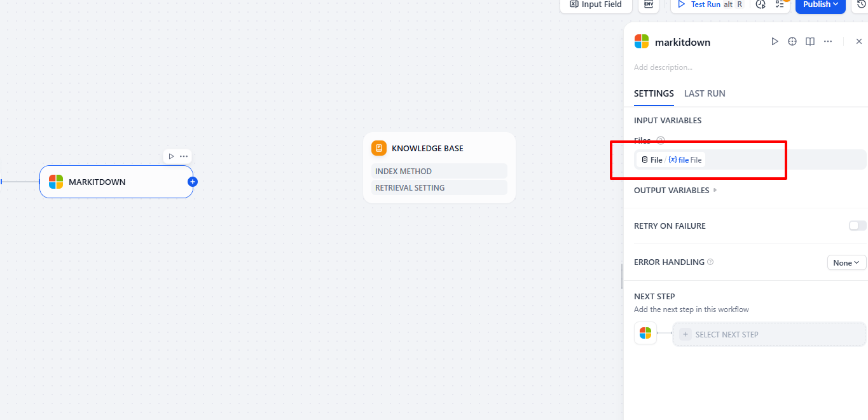Click the three-dots icon above MARKITDOWN node
The height and width of the screenshot is (420, 868).
point(184,156)
